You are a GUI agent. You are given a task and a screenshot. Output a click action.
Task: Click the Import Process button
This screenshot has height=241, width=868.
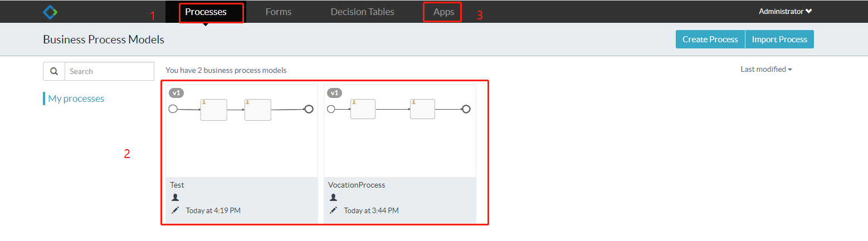779,40
